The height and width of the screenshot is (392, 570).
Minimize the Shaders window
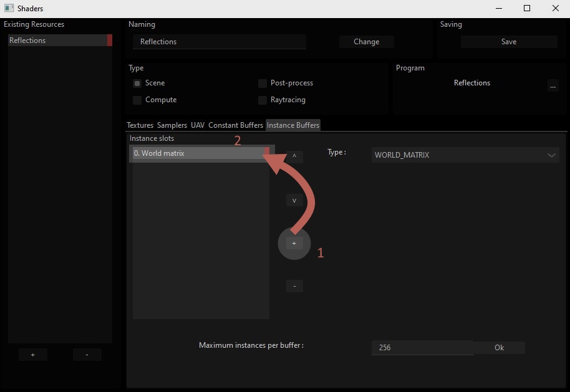[x=499, y=8]
